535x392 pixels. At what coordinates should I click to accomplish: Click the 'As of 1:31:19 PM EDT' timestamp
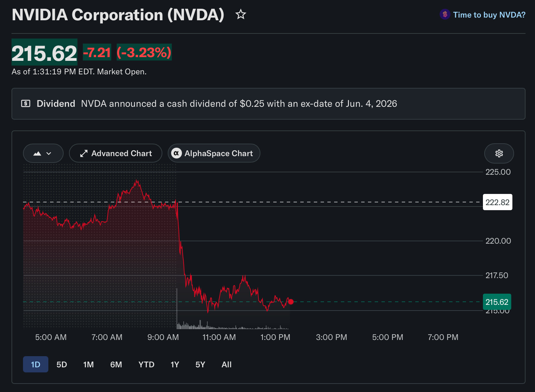79,72
